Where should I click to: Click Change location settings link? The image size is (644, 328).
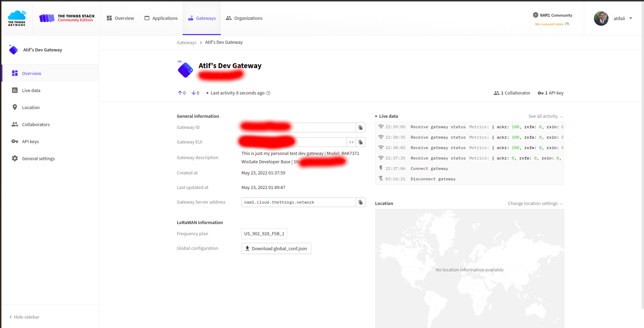click(x=536, y=203)
